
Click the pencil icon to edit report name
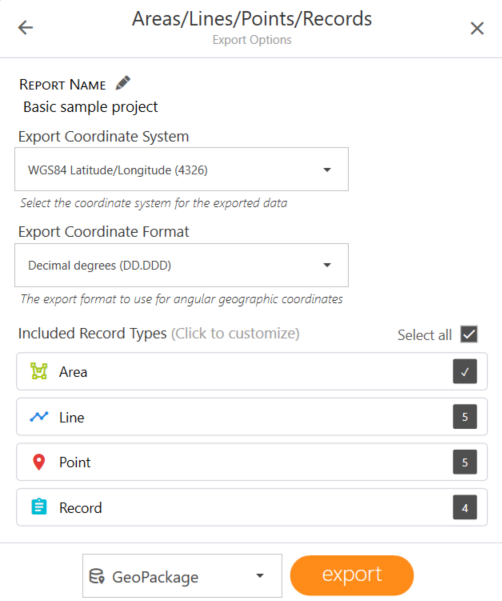(x=123, y=83)
